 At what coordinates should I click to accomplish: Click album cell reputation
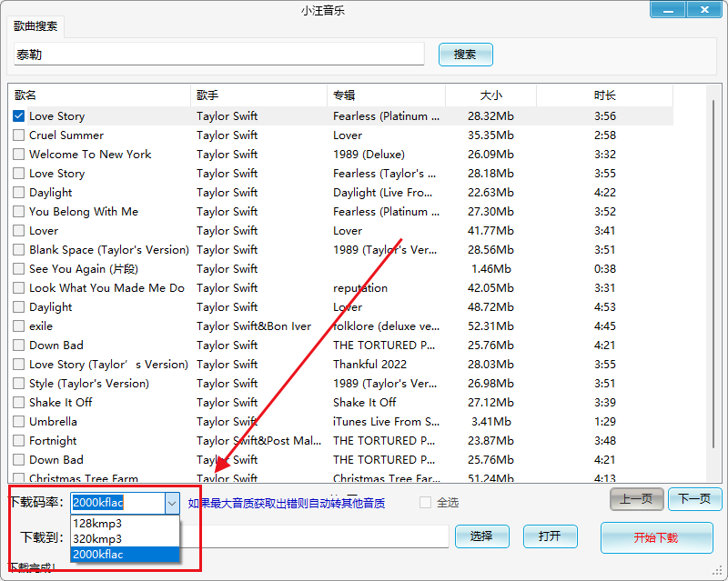click(360, 288)
